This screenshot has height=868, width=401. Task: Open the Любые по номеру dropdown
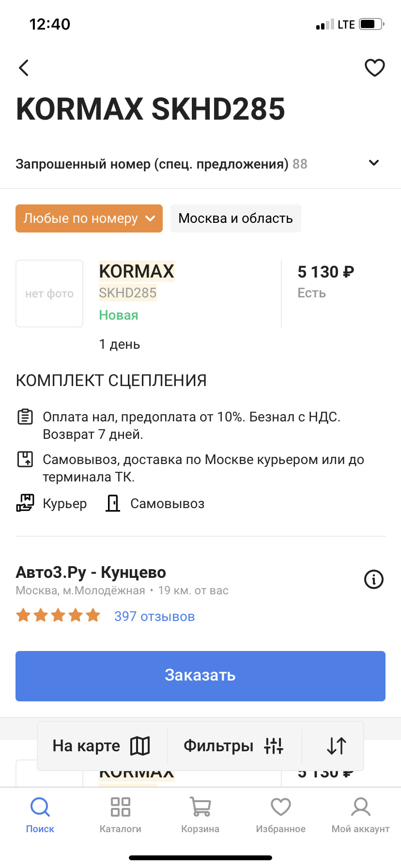pyautogui.click(x=89, y=218)
